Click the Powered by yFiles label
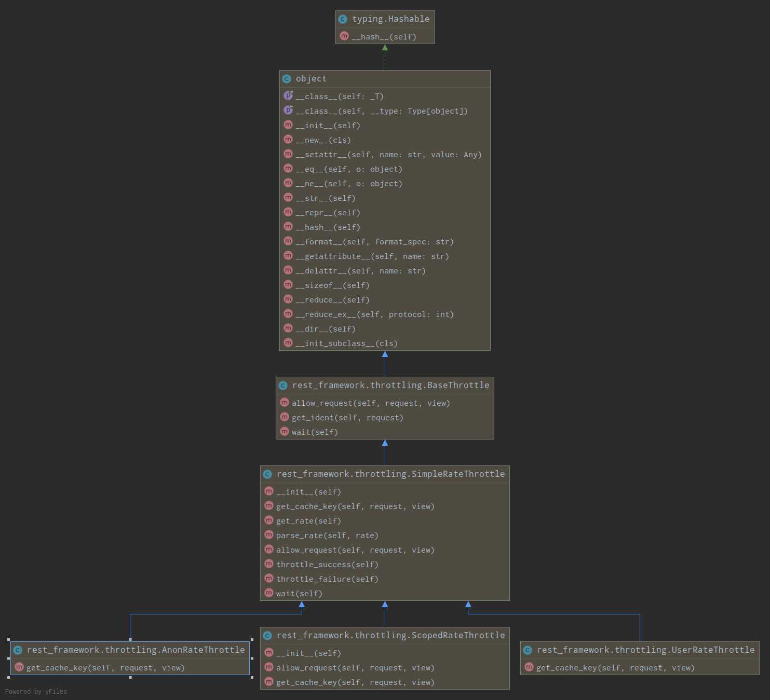This screenshot has width=770, height=700. pos(36,692)
